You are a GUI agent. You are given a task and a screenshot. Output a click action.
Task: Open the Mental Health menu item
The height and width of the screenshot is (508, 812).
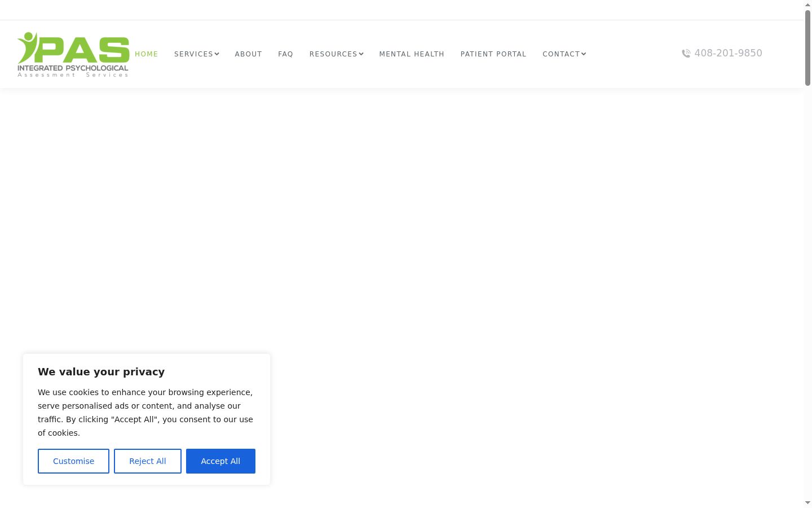[412, 54]
